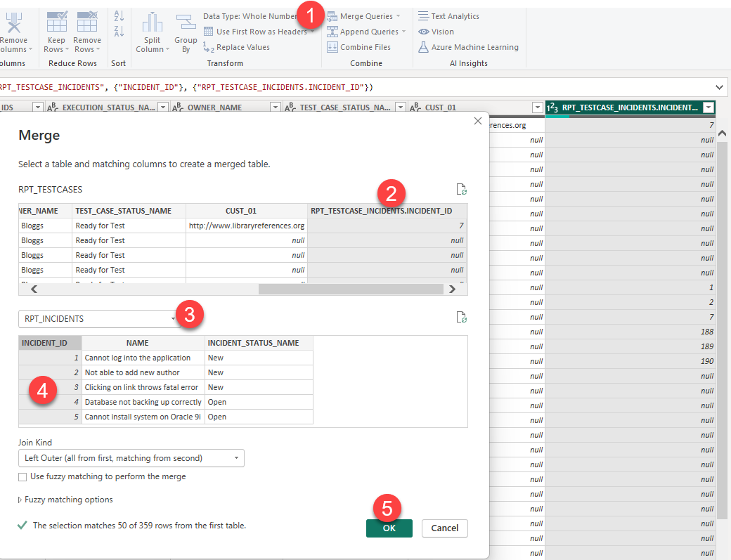Screen dimensions: 731x560
Task: Open filter dropdown for CUST_01 column
Action: tap(538, 108)
